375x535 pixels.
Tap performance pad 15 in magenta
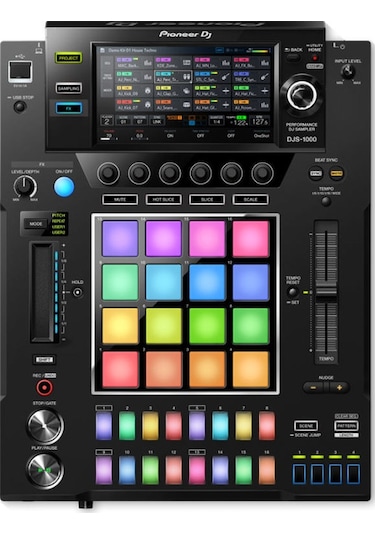tap(207, 238)
